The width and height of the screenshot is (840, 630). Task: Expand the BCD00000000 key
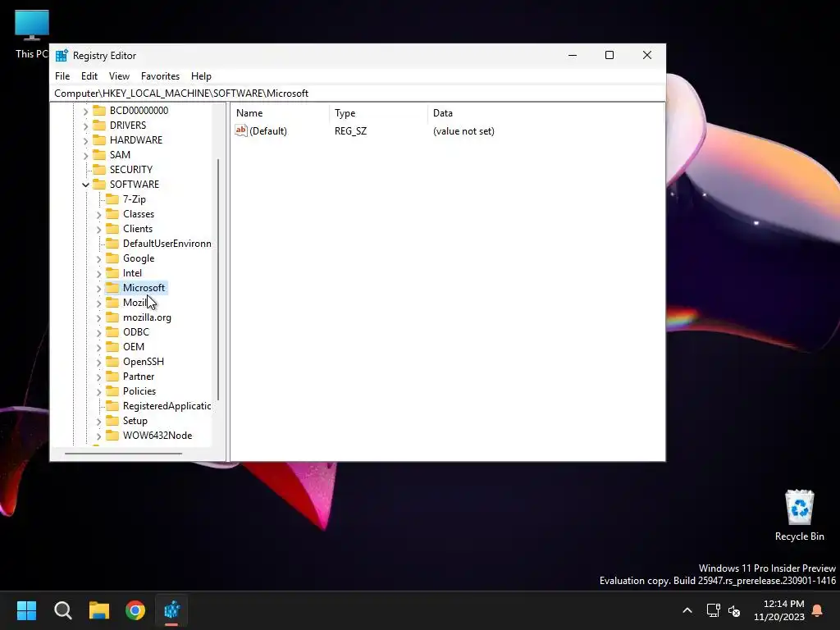click(x=85, y=111)
